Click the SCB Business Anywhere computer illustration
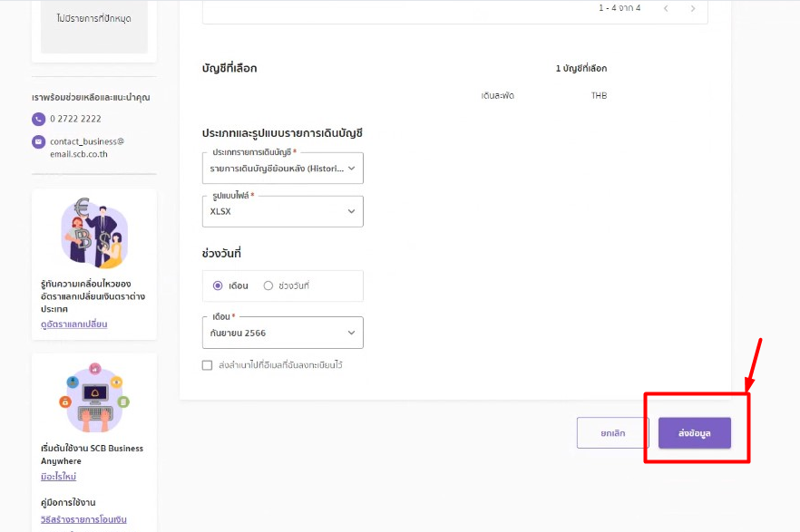800x532 pixels. tap(94, 398)
